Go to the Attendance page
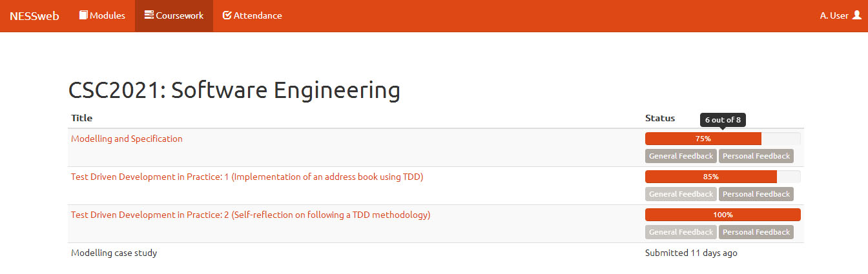The image size is (868, 274). [x=253, y=15]
